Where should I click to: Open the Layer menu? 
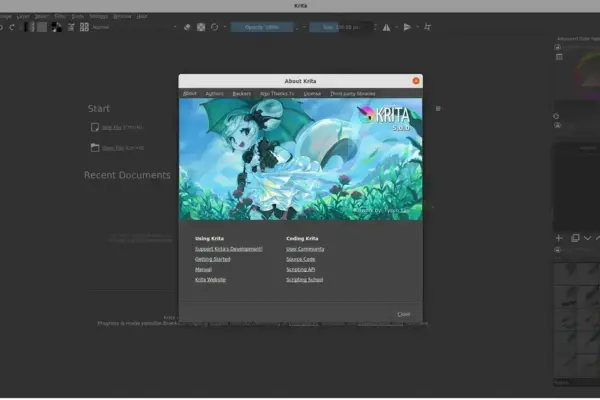pyautogui.click(x=23, y=16)
